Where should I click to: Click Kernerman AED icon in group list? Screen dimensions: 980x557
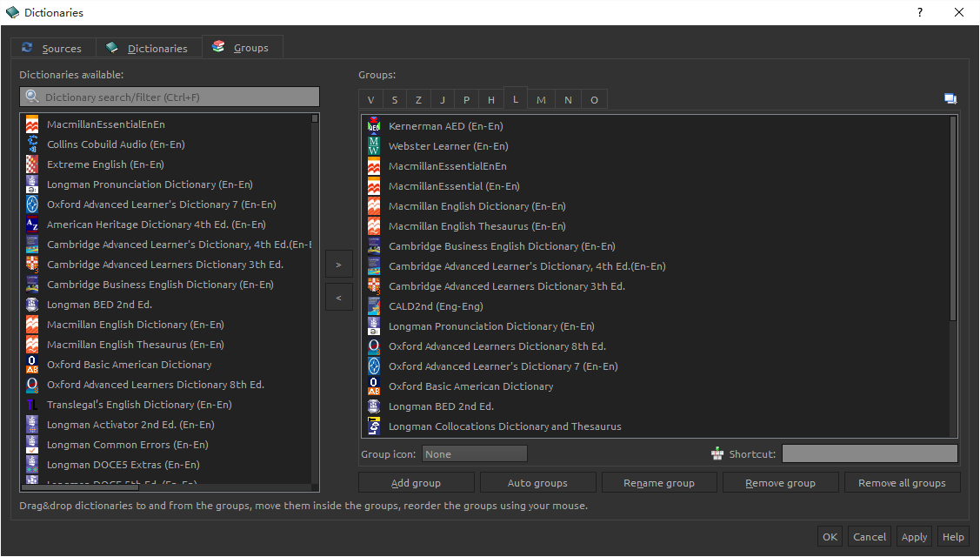coord(374,126)
